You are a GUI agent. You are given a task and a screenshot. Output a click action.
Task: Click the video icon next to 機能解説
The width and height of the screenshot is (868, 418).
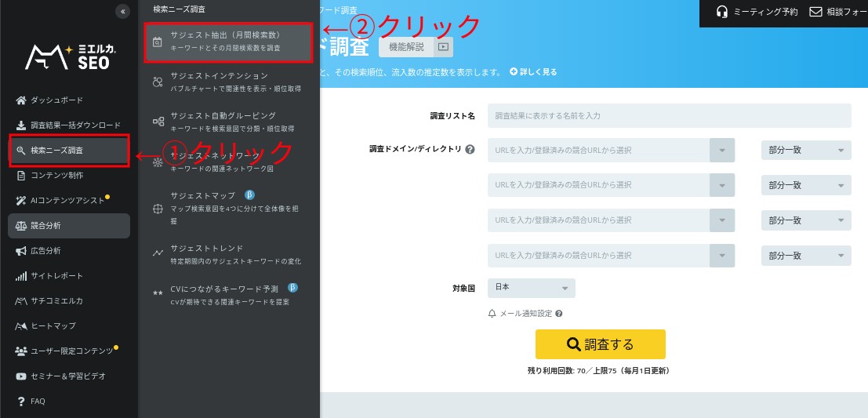[445, 47]
